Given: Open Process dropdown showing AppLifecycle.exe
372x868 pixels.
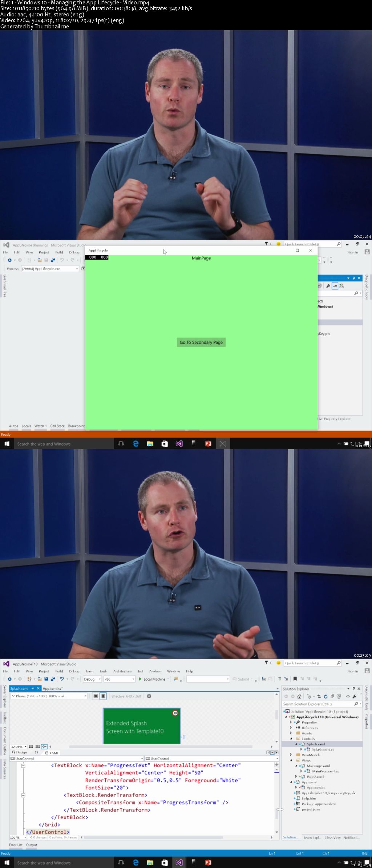Looking at the screenshot, I should [50, 268].
